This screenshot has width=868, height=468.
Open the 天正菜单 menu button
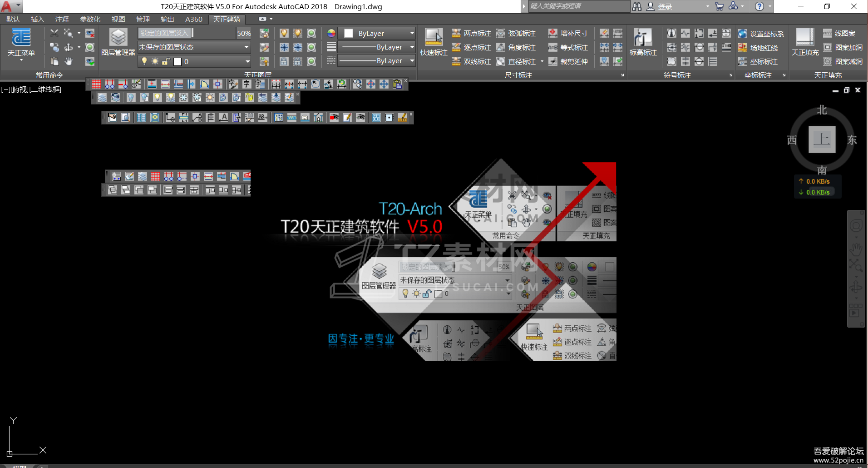point(21,44)
